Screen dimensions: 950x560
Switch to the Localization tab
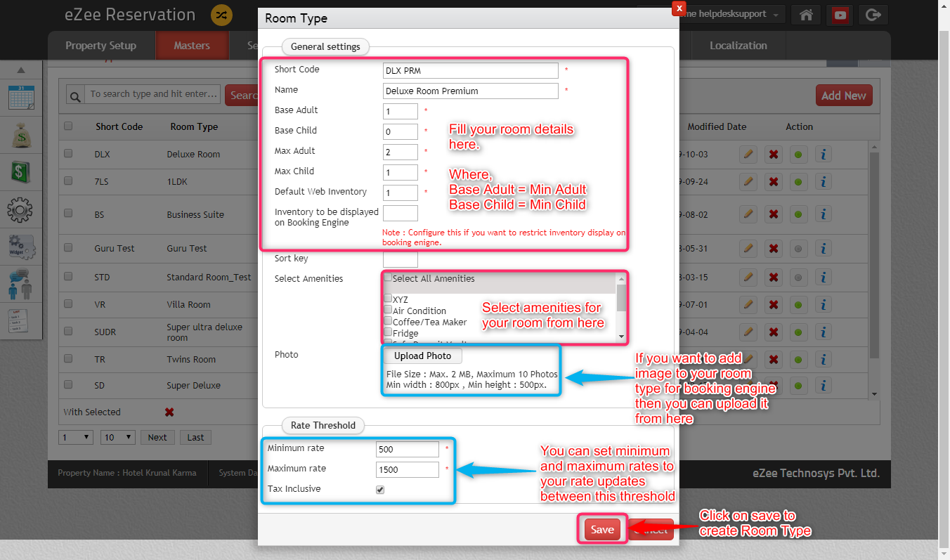[738, 46]
